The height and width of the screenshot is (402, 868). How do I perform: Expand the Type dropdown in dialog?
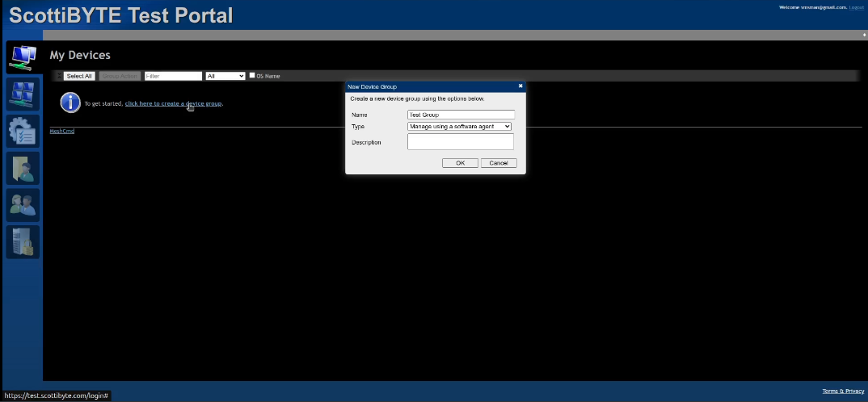coord(460,127)
